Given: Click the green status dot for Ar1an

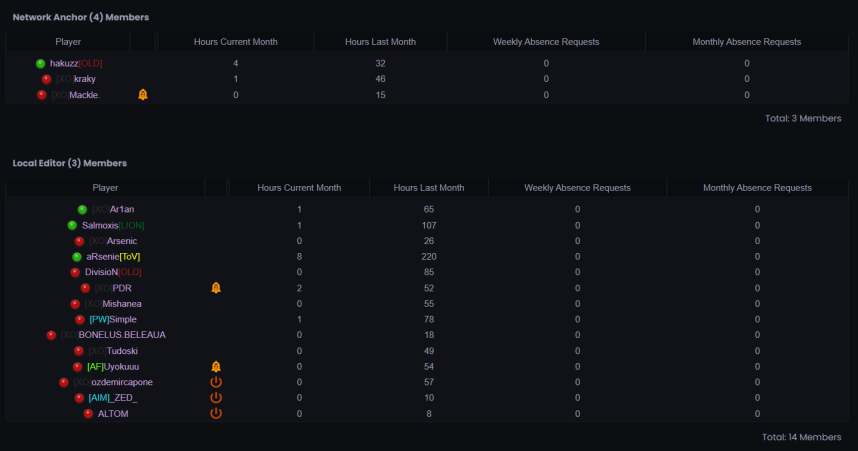Looking at the screenshot, I should 82,210.
